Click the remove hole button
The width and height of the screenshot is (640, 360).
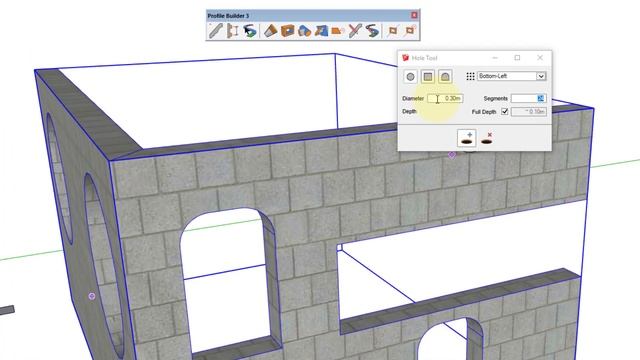coord(487,138)
